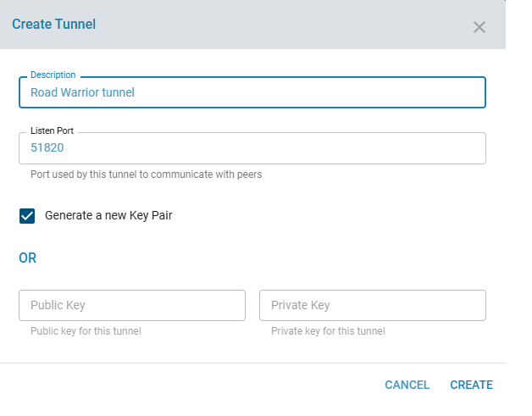
Task: Uncheck the Generate a new Key Pair checkbox
Action: (x=27, y=216)
